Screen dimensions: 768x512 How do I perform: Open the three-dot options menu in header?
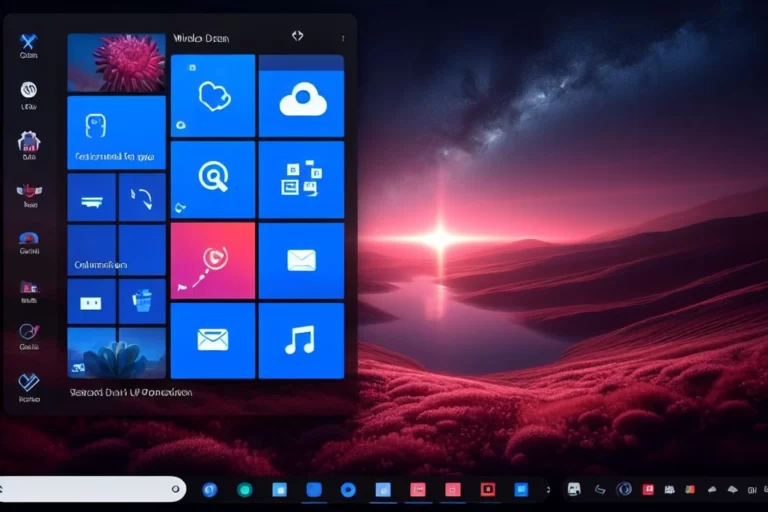tap(343, 38)
